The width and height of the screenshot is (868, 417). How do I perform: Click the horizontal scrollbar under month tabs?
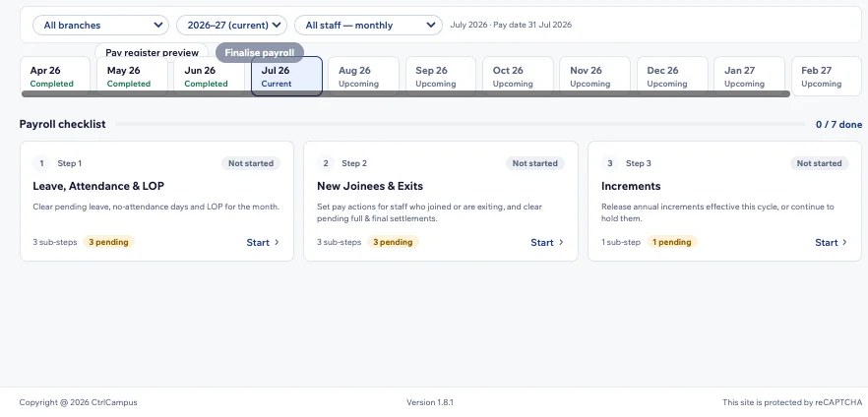point(405,94)
